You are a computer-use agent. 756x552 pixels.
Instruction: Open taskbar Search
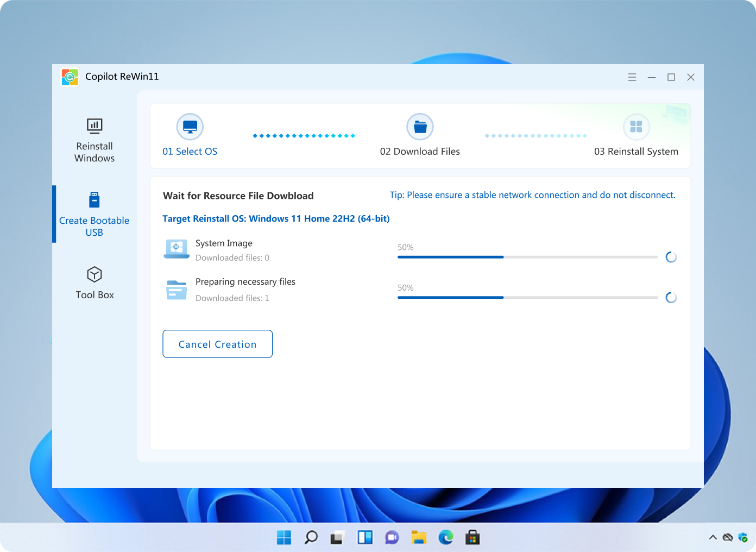(x=311, y=538)
